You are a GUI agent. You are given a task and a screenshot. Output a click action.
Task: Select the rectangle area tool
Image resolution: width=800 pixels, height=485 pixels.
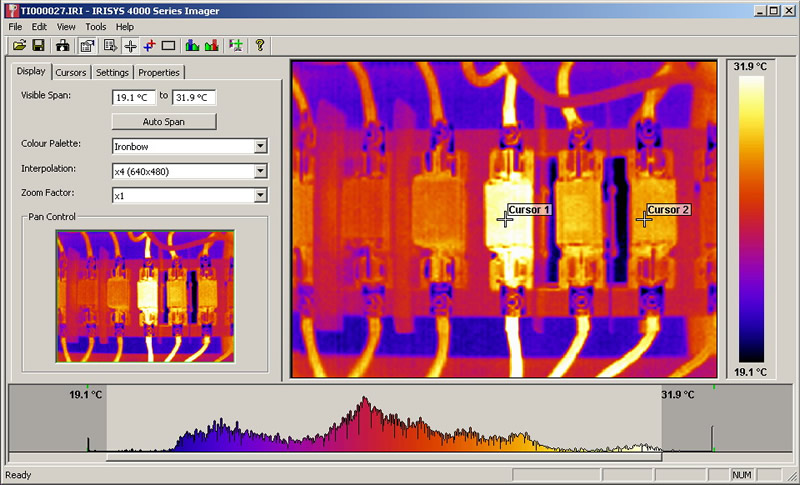coord(168,45)
